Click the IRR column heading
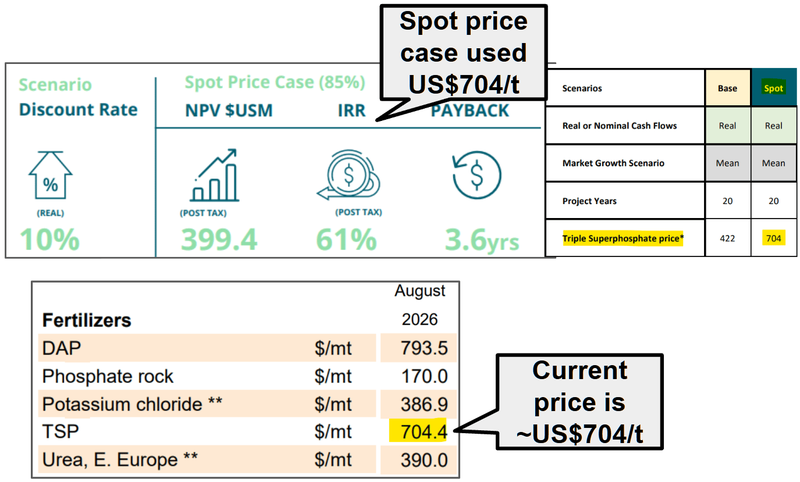The image size is (800, 482). point(352,111)
